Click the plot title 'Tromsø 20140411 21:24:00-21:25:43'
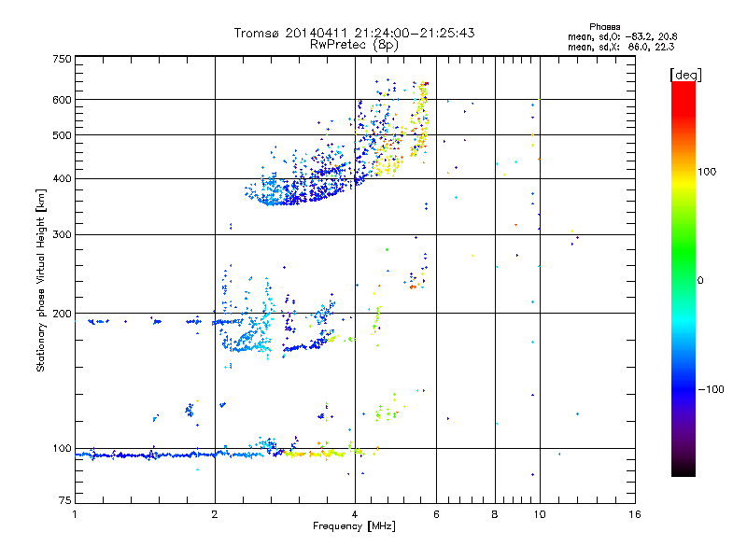 pos(354,33)
